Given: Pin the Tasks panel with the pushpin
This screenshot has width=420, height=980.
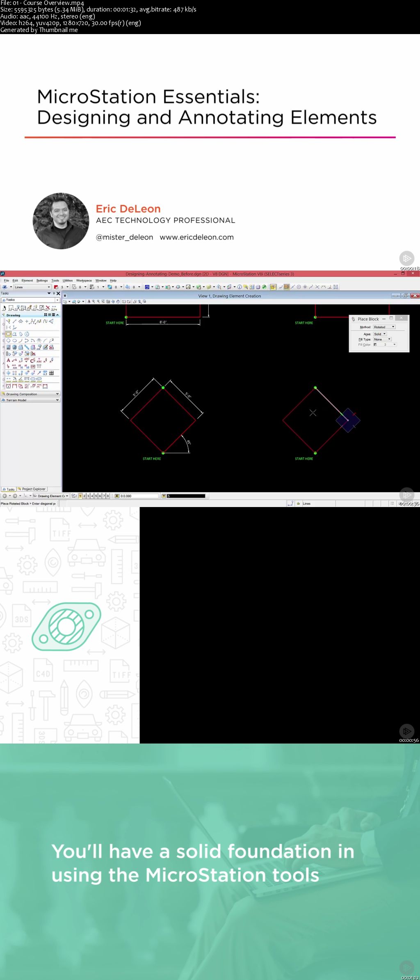Looking at the screenshot, I should click(x=54, y=293).
